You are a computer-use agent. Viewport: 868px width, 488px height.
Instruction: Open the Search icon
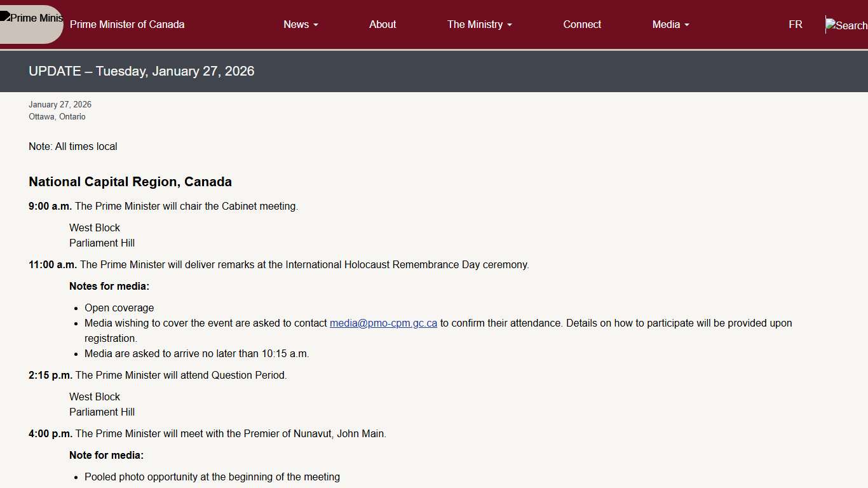coord(846,25)
